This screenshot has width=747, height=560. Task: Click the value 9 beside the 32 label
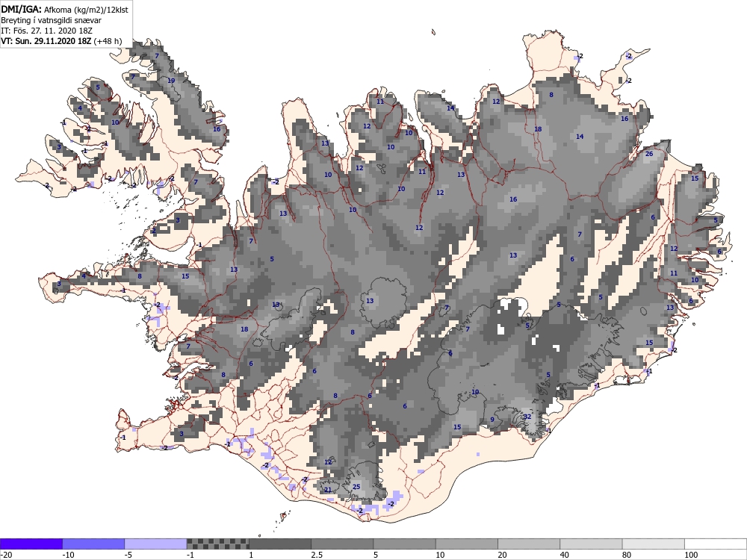pyautogui.click(x=492, y=420)
